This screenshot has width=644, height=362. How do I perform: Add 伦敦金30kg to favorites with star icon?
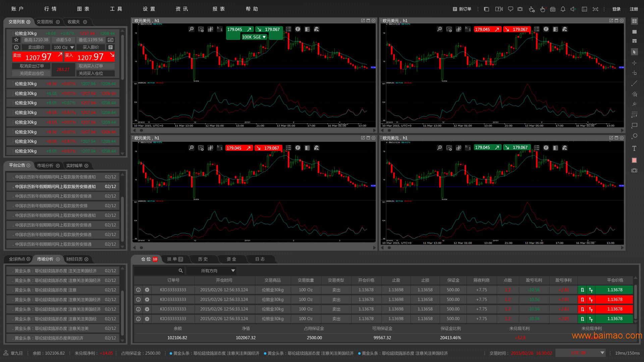(16, 40)
